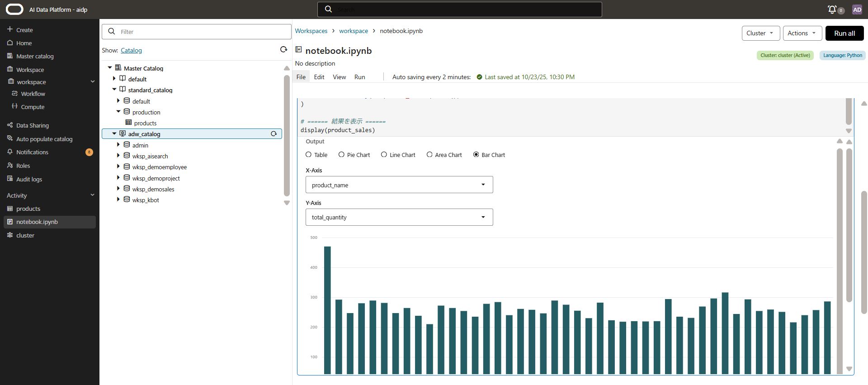This screenshot has height=385, width=868.
Task: Click the green last-saved check icon
Action: pyautogui.click(x=479, y=77)
